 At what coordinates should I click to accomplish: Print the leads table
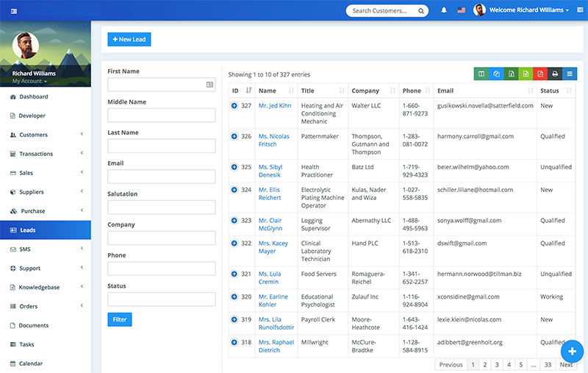pyautogui.click(x=555, y=74)
